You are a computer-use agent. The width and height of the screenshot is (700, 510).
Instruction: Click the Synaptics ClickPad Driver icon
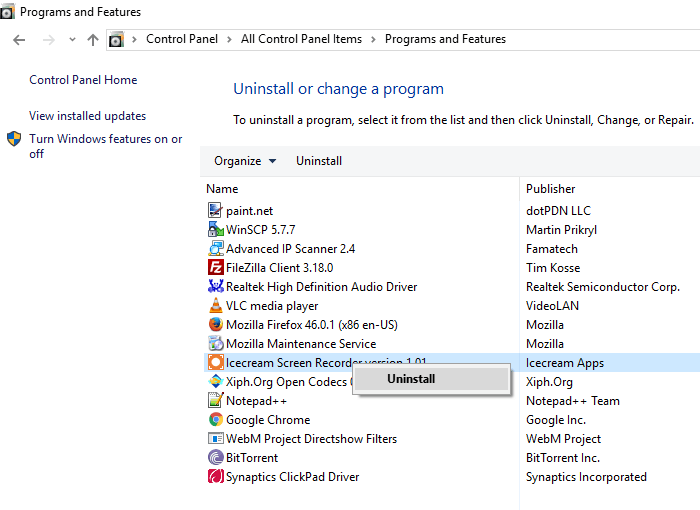point(215,476)
